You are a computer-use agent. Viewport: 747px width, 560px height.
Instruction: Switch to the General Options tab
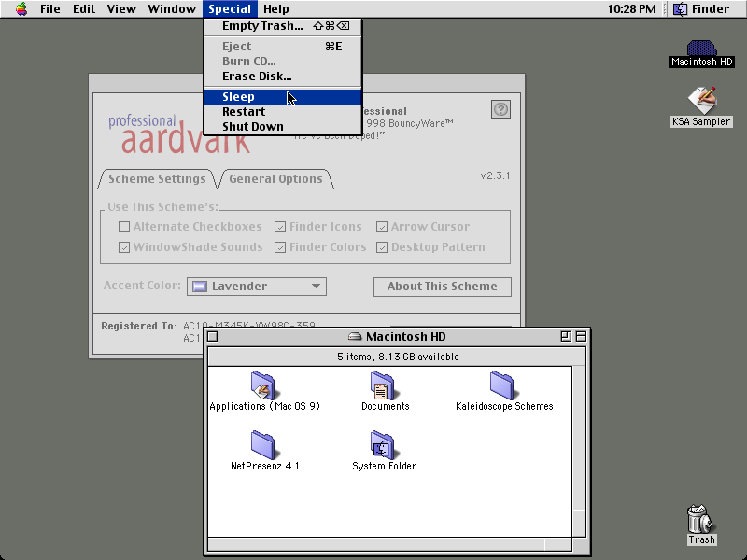[x=275, y=179]
